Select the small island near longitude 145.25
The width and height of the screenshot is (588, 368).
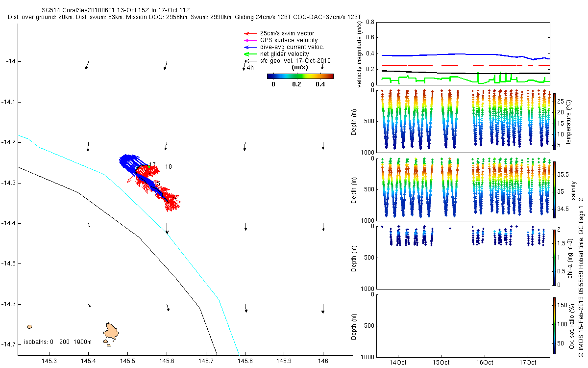[29, 326]
